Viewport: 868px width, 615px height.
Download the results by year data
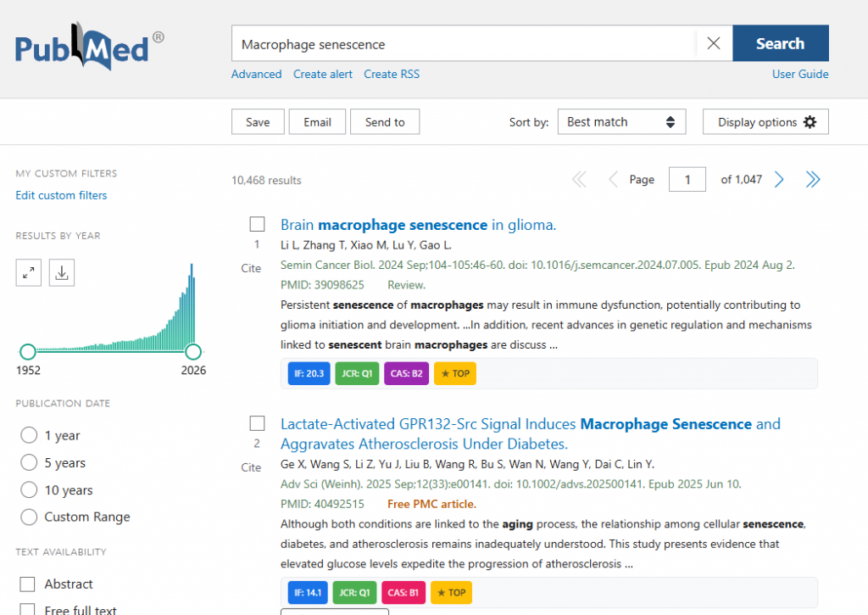coord(61,272)
